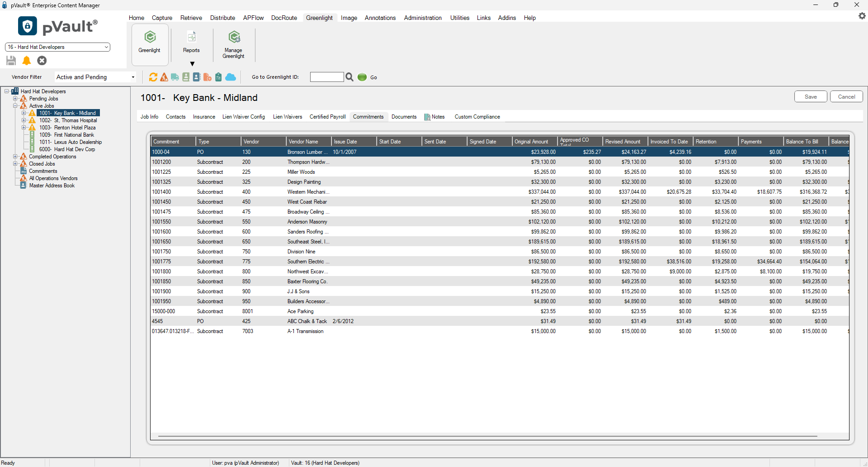Click the blue address book toolbar icon
868x467 pixels.
197,77
